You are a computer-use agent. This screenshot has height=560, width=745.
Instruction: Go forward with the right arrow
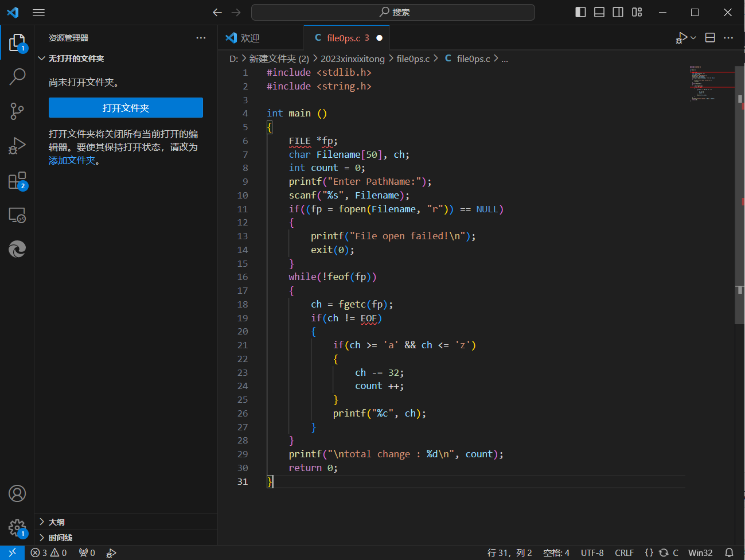[236, 12]
